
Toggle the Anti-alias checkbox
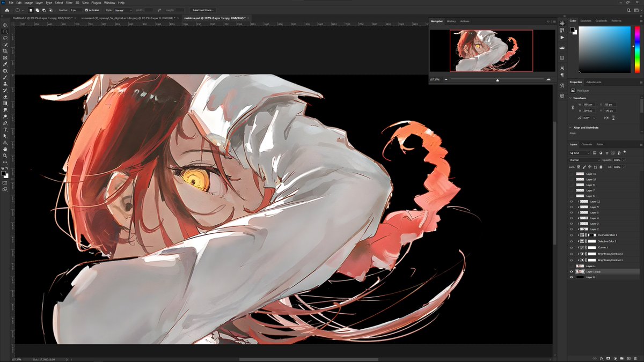86,10
